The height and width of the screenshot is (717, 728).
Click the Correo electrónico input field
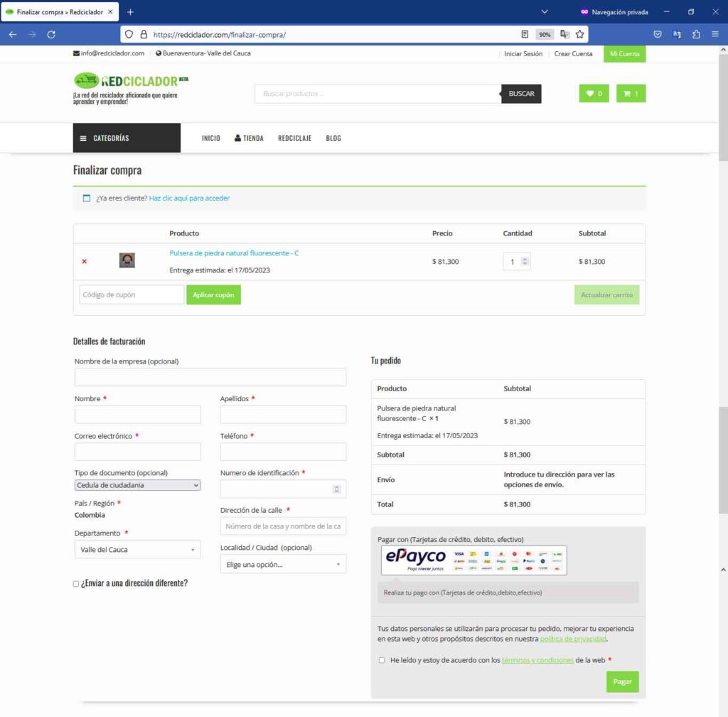[137, 452]
